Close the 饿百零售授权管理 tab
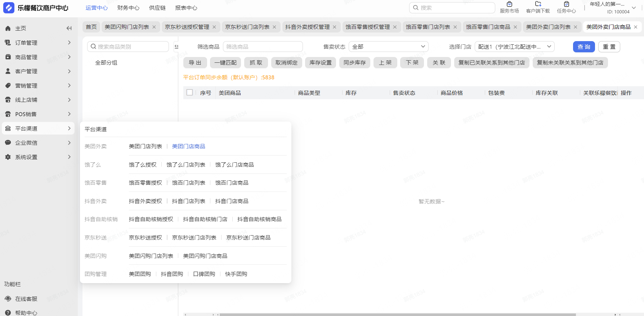 point(395,27)
